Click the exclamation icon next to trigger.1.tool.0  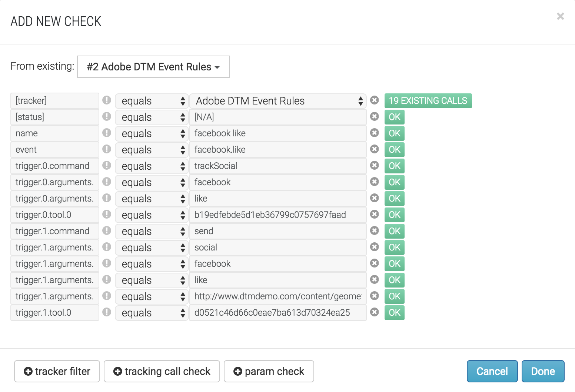click(x=107, y=312)
